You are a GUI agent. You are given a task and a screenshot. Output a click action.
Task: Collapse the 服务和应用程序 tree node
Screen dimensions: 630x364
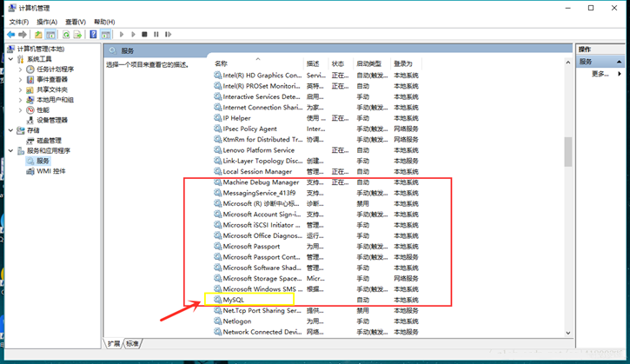point(11,150)
